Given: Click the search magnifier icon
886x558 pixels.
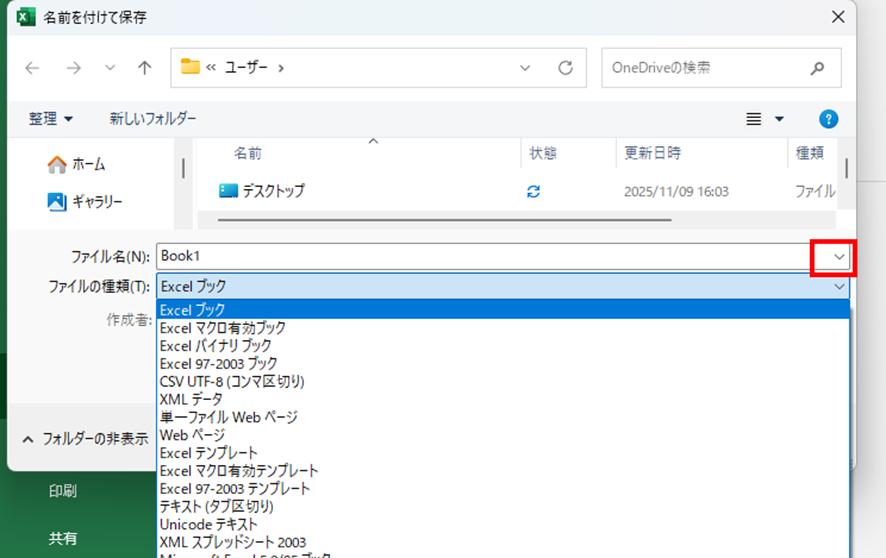Looking at the screenshot, I should pyautogui.click(x=817, y=68).
